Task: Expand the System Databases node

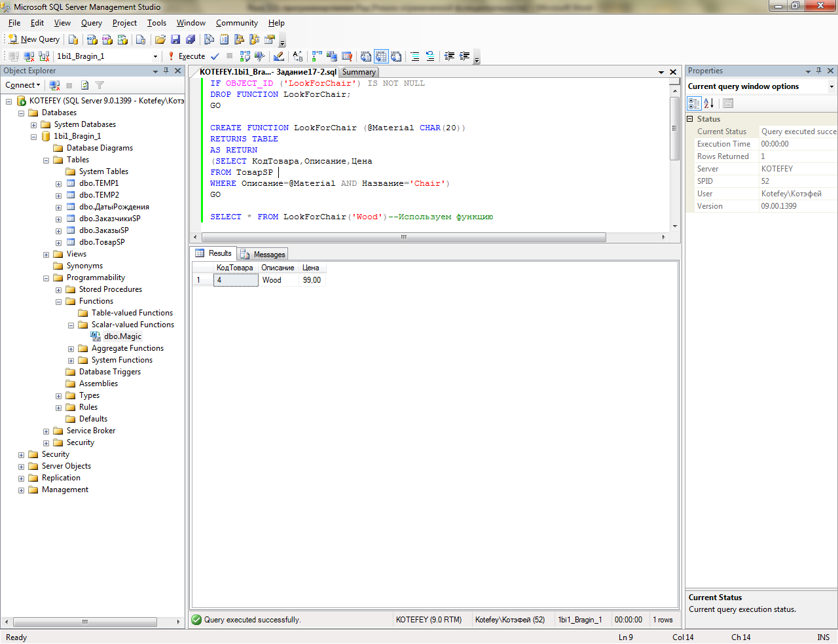Action: point(33,125)
